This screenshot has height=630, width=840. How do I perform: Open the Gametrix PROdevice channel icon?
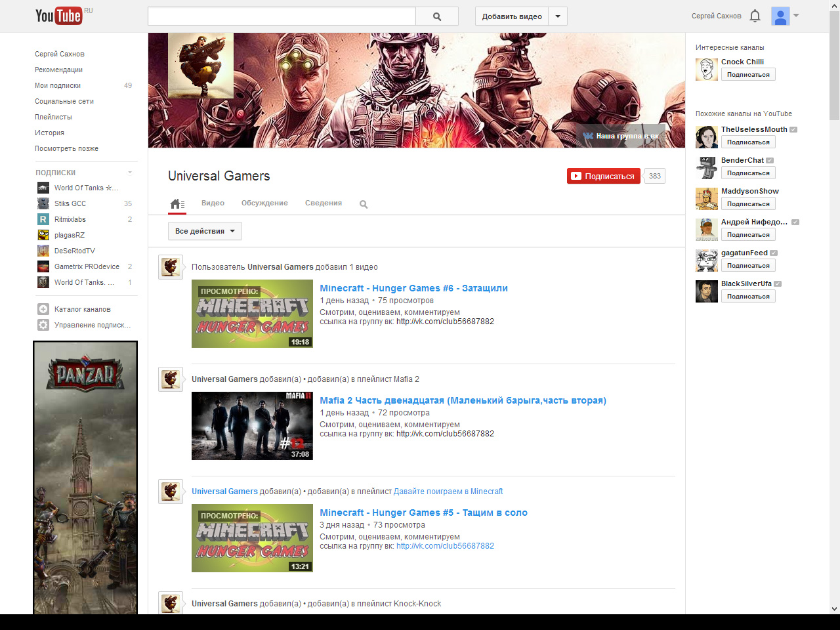point(43,266)
